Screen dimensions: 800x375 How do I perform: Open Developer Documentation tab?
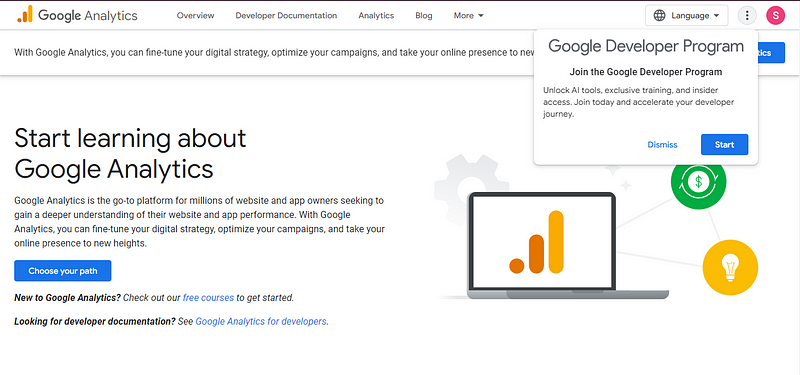286,16
